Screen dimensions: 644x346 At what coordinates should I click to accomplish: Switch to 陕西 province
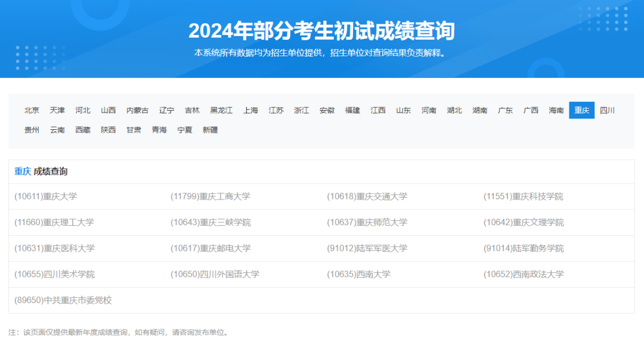click(109, 130)
